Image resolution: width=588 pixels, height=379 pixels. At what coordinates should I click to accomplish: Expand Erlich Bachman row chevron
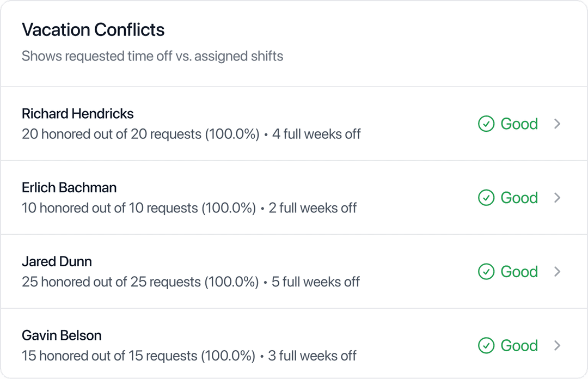point(557,198)
